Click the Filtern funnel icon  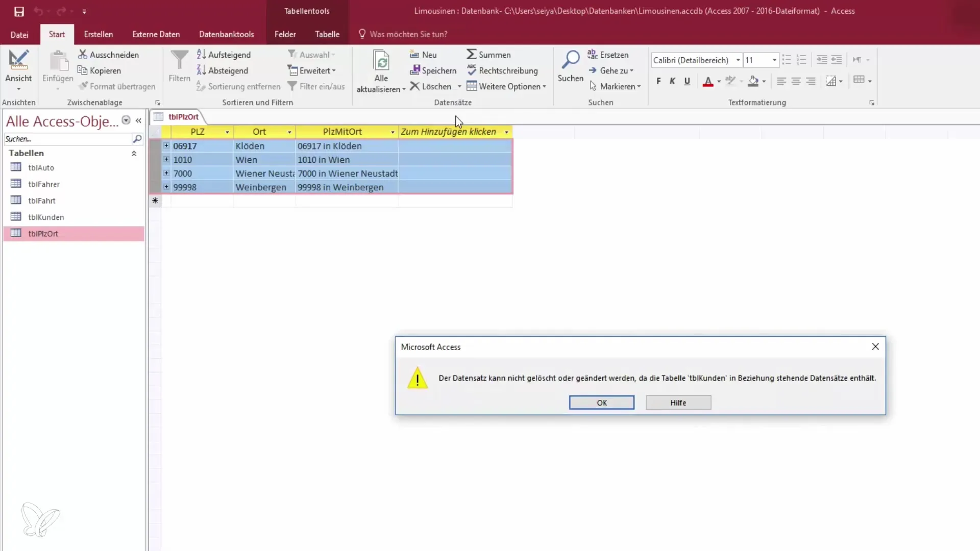point(179,60)
